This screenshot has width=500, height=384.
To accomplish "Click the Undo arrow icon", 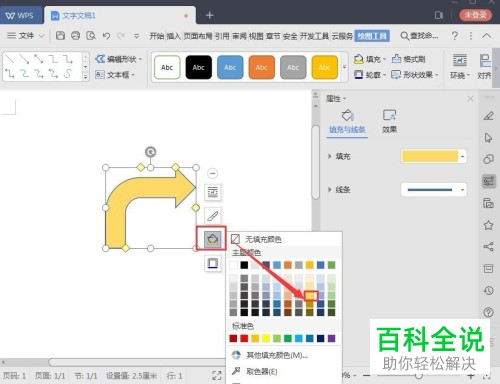I will (x=106, y=36).
